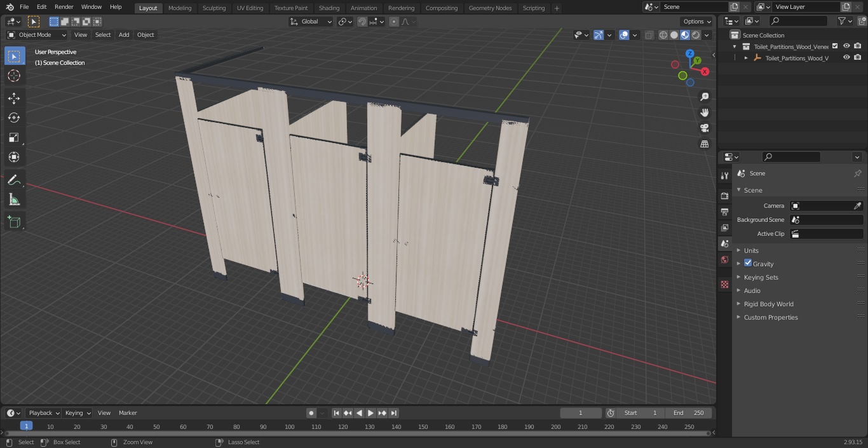Activate the Cursor tool
The image size is (868, 448).
[x=14, y=76]
